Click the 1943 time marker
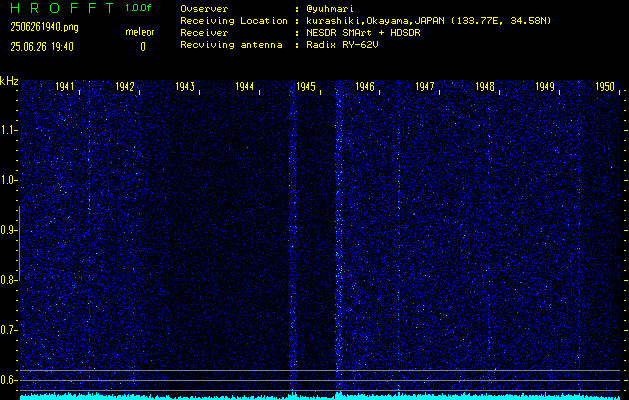Screen dimensions: 629x400 [x=185, y=86]
